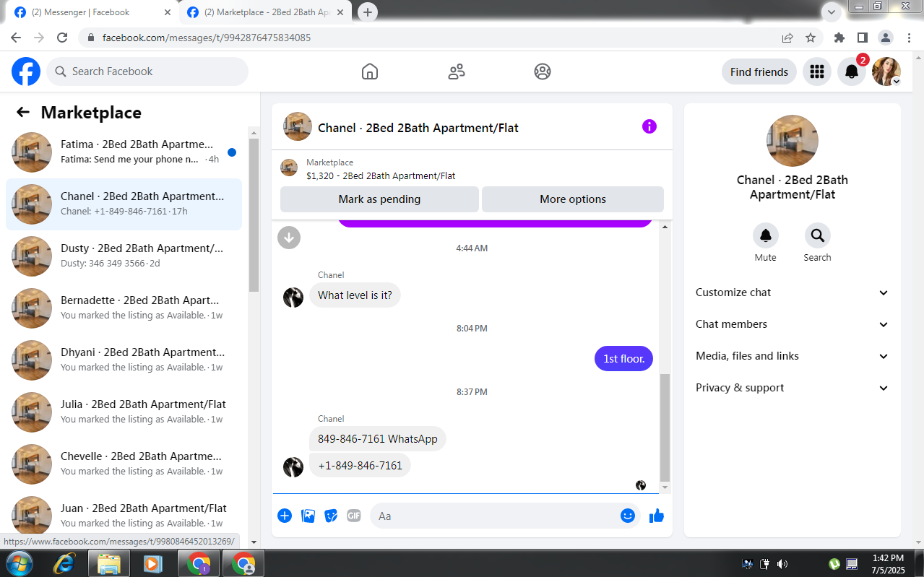
Task: Share this page from the address bar
Action: 787,38
